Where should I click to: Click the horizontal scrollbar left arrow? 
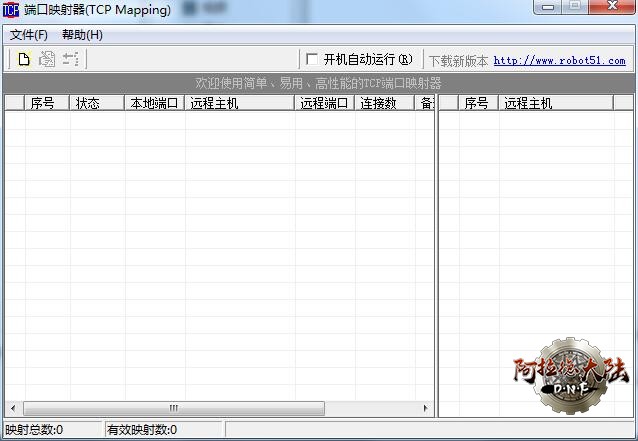13,408
